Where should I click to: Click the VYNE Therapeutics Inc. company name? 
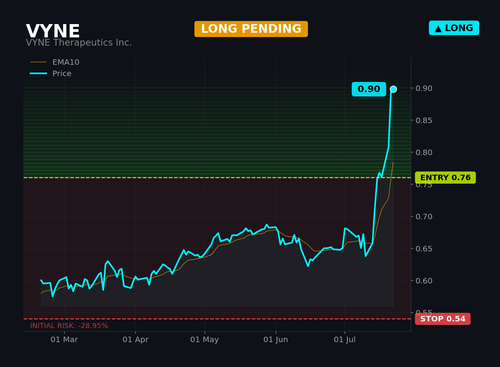(79, 43)
